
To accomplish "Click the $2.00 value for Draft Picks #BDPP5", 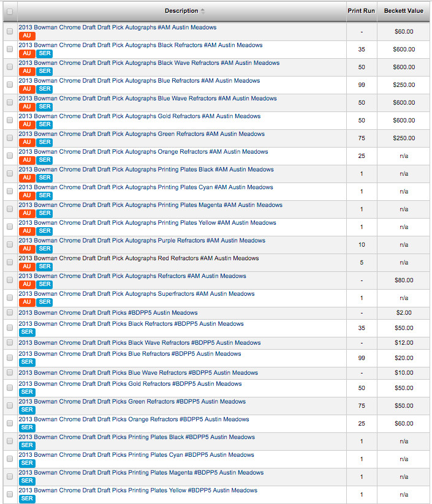I will pos(404,313).
